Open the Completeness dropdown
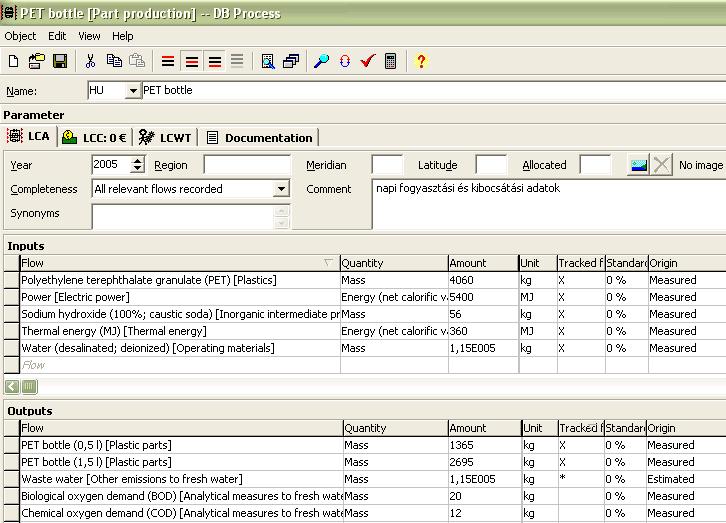 [x=281, y=189]
